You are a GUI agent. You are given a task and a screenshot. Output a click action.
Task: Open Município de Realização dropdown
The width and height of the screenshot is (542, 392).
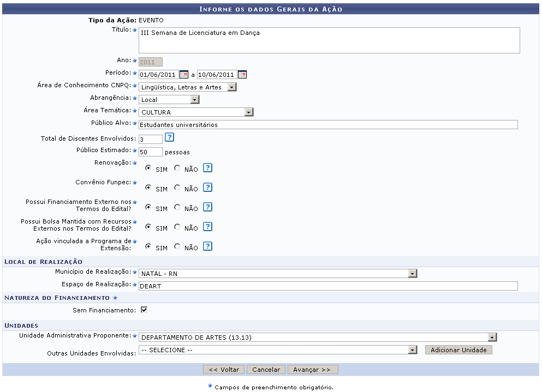click(413, 274)
